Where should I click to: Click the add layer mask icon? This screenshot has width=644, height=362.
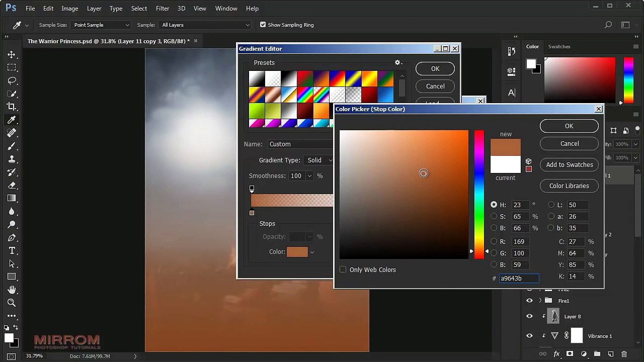pos(570,354)
